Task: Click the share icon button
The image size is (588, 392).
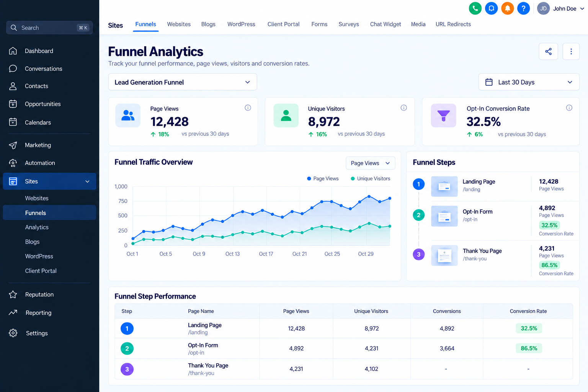Action: pyautogui.click(x=549, y=51)
